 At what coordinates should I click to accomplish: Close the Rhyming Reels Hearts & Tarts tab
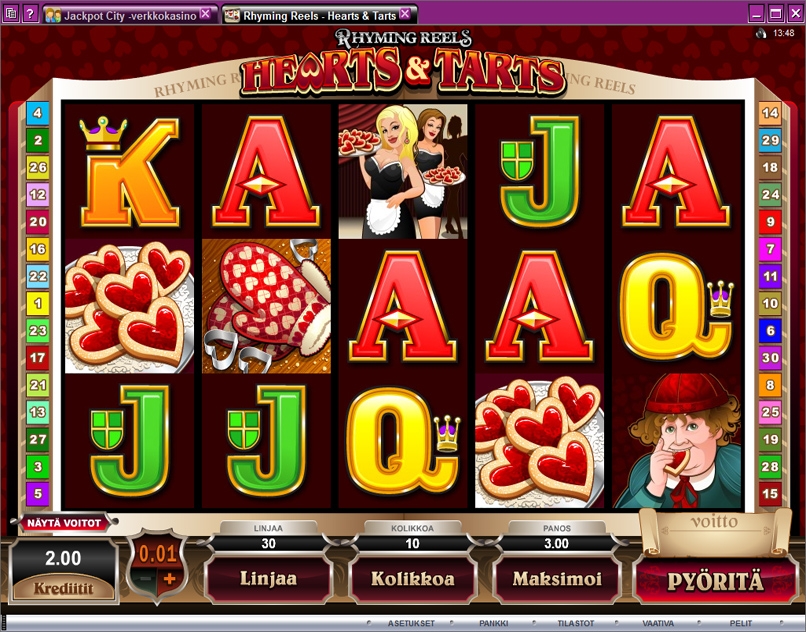[405, 14]
